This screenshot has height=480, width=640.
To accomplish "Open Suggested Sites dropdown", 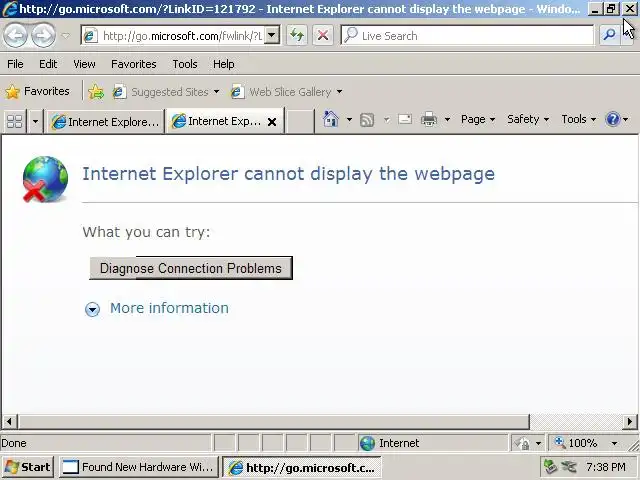I will (166, 92).
